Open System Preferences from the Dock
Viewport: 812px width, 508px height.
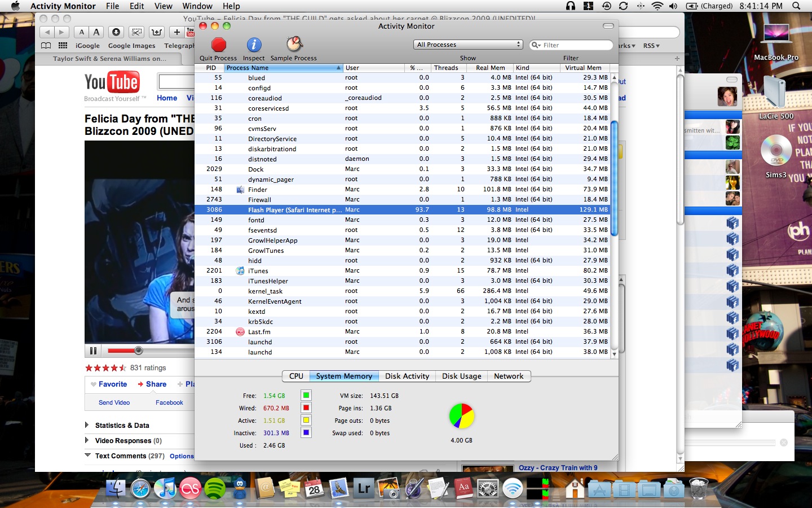point(488,488)
